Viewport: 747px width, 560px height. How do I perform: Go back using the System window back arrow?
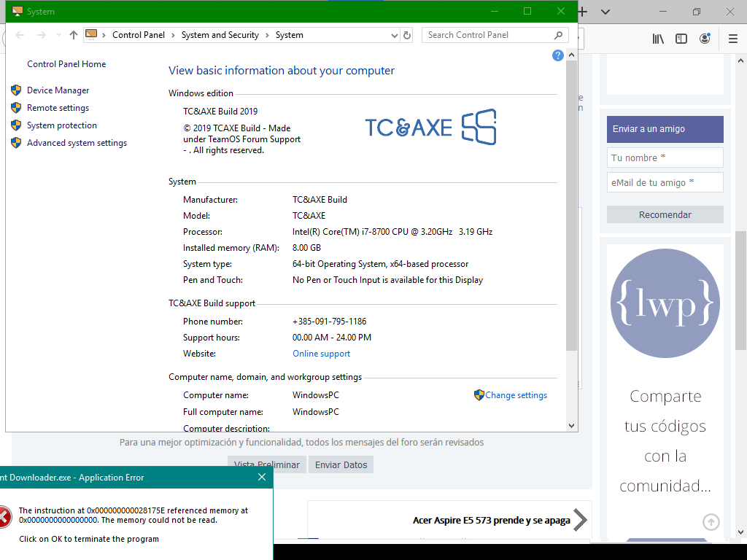coord(20,35)
